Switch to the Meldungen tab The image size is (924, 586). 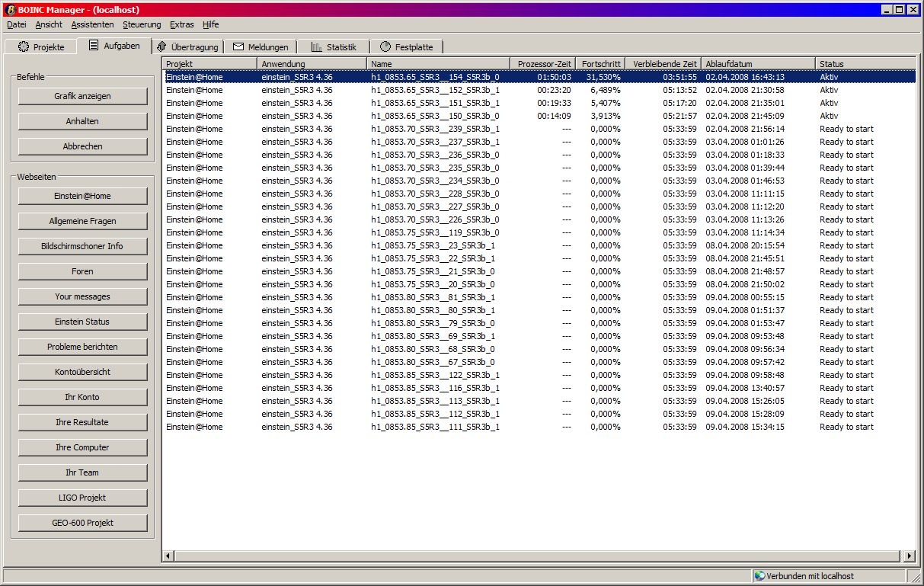pos(261,47)
